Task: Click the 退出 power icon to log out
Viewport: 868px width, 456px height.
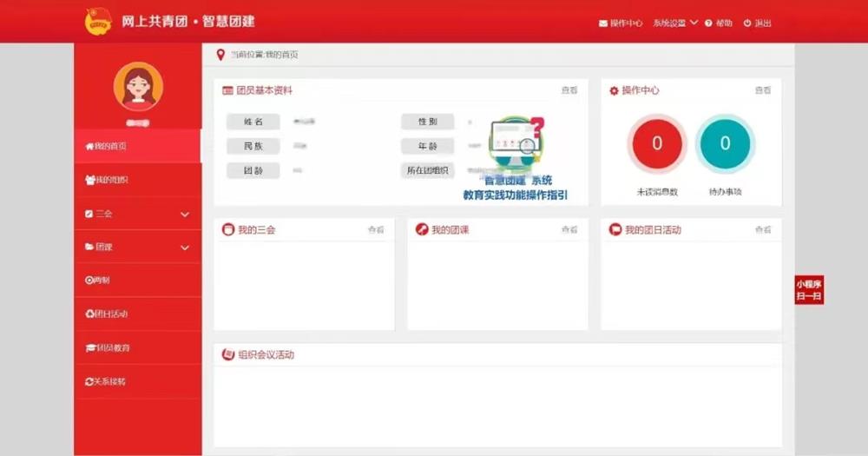Action: coord(747,23)
